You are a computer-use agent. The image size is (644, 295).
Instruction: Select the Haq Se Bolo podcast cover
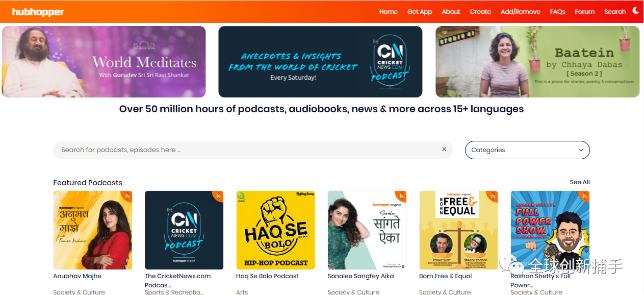[x=275, y=230]
